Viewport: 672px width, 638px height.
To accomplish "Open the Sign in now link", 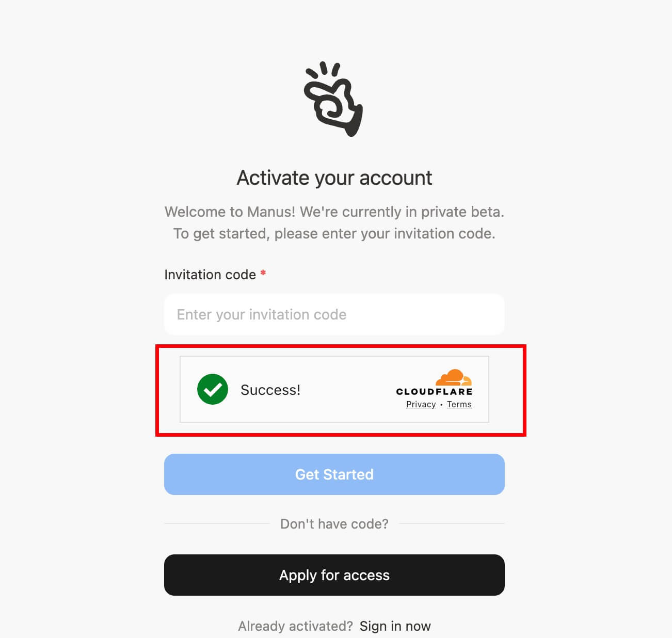I will click(x=395, y=626).
